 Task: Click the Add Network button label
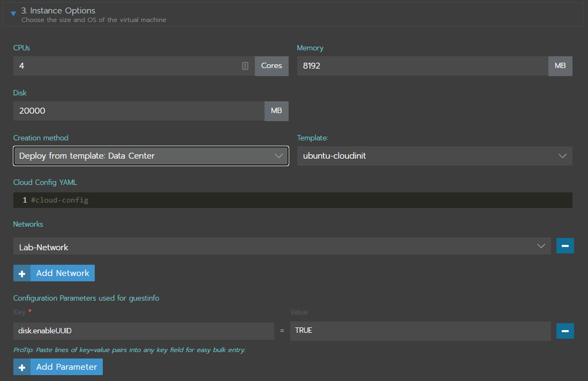(63, 273)
